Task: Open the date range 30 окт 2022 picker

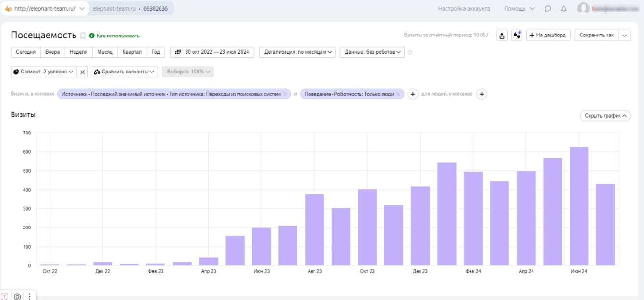Action: 212,52
